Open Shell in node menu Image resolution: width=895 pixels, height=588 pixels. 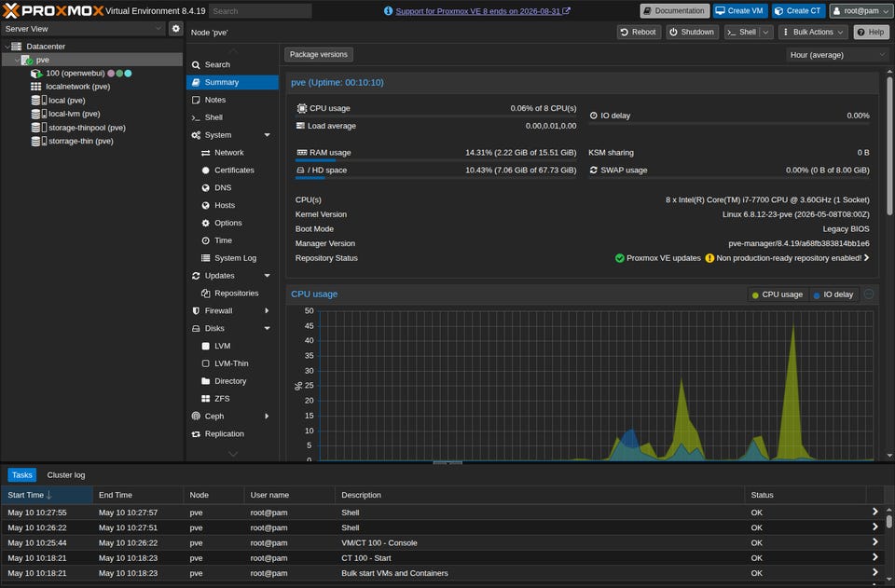[x=232, y=117]
